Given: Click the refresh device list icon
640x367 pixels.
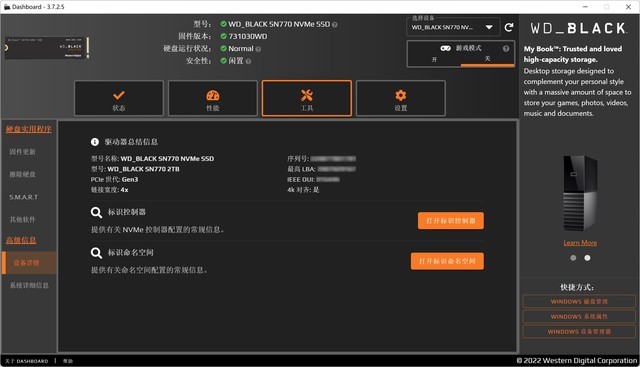Looking at the screenshot, I should [509, 27].
